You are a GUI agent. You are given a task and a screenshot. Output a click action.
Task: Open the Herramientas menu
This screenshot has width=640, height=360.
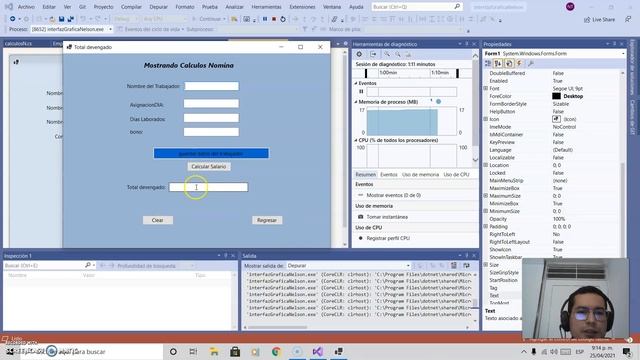(266, 7)
